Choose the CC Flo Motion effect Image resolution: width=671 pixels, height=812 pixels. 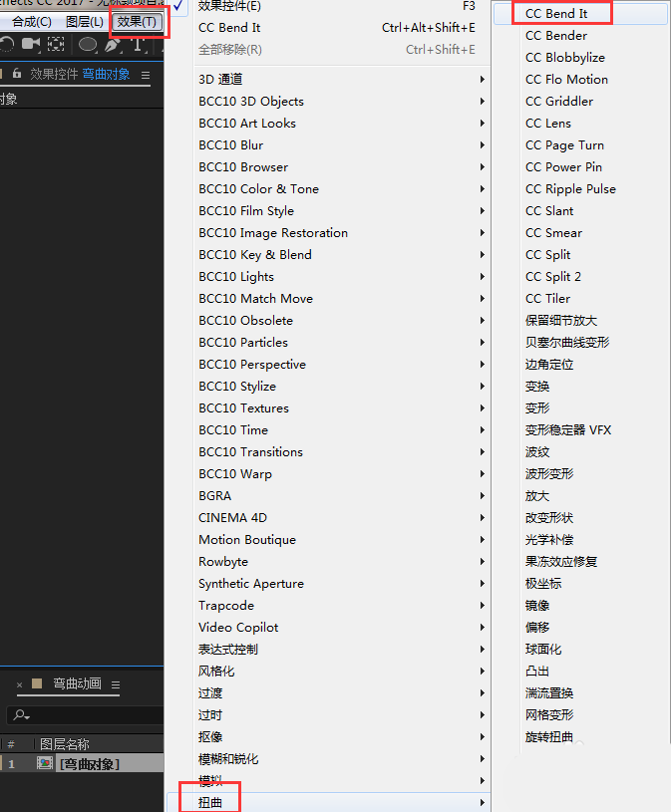tap(566, 80)
